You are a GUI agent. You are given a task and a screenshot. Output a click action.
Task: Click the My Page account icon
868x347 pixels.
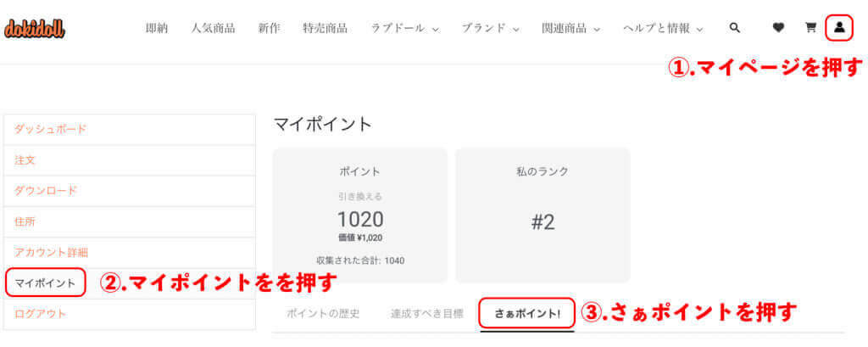coord(839,27)
